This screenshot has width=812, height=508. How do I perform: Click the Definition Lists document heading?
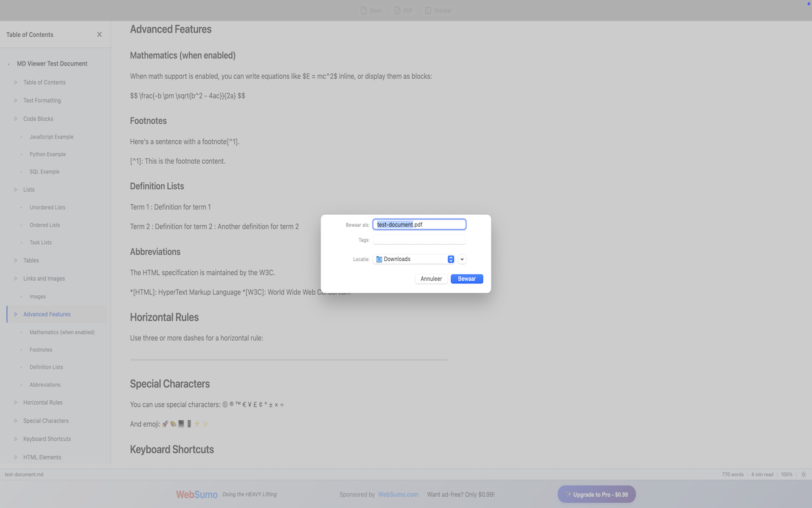[x=157, y=186]
